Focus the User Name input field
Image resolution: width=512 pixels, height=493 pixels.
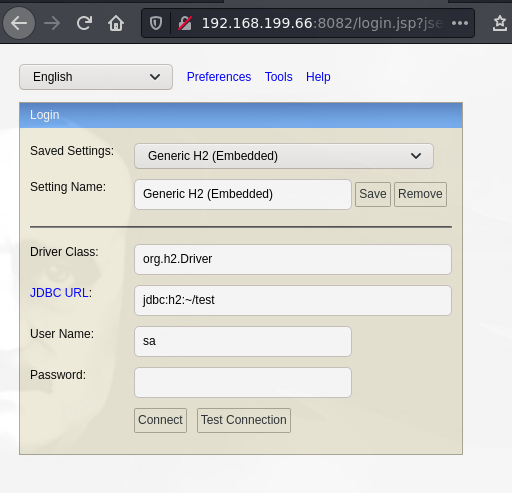[243, 341]
